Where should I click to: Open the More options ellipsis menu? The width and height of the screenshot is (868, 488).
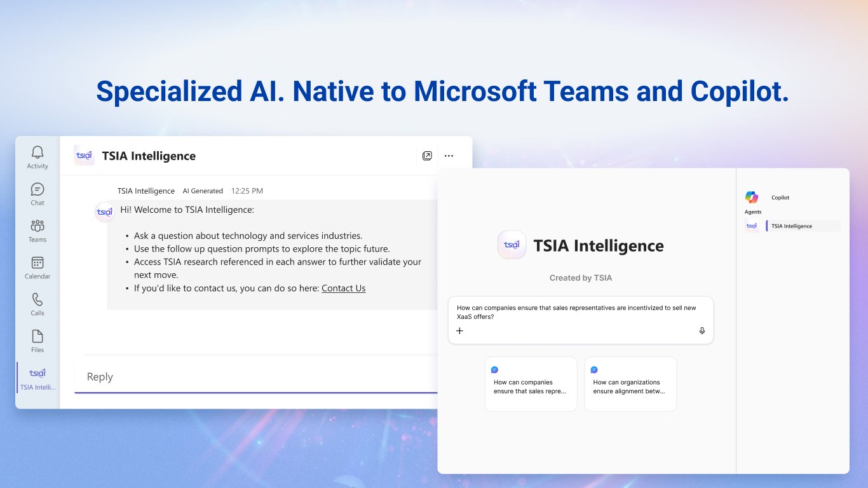point(449,156)
